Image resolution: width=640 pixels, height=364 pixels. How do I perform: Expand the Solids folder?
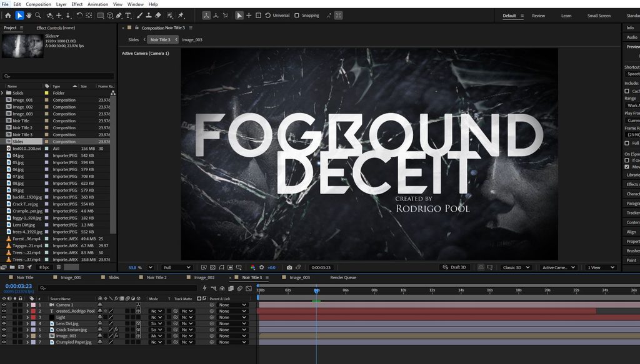point(2,93)
